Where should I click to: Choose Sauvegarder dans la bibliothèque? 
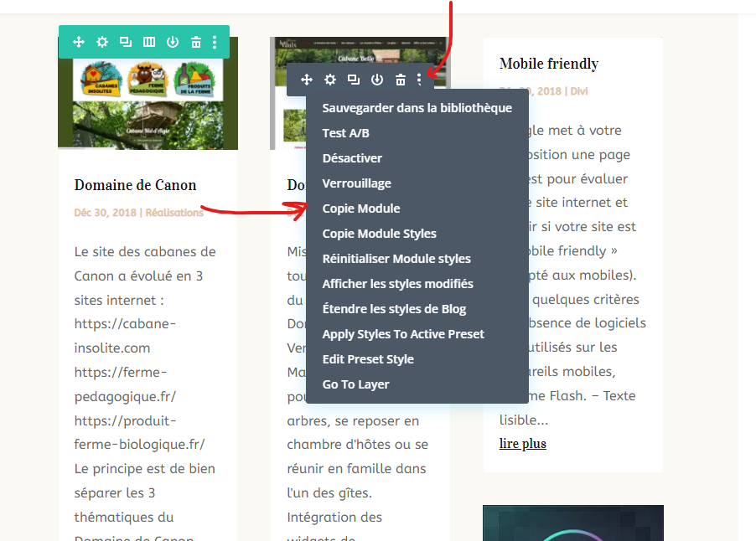[416, 107]
